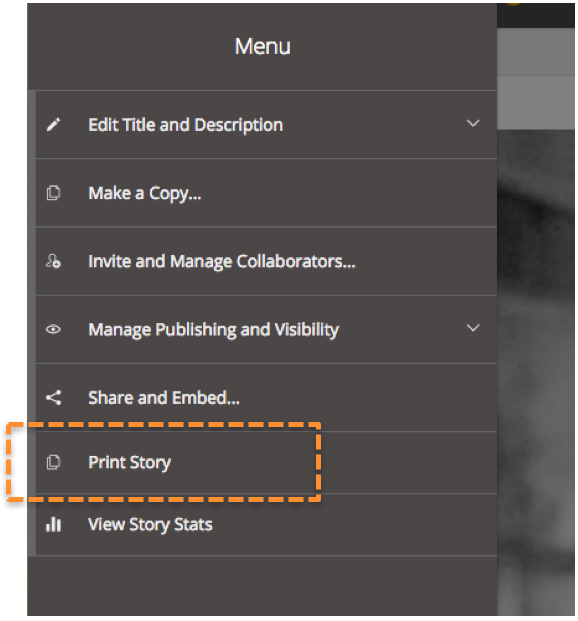Click the eye icon for publishing visibility
The width and height of the screenshot is (578, 621).
[53, 329]
